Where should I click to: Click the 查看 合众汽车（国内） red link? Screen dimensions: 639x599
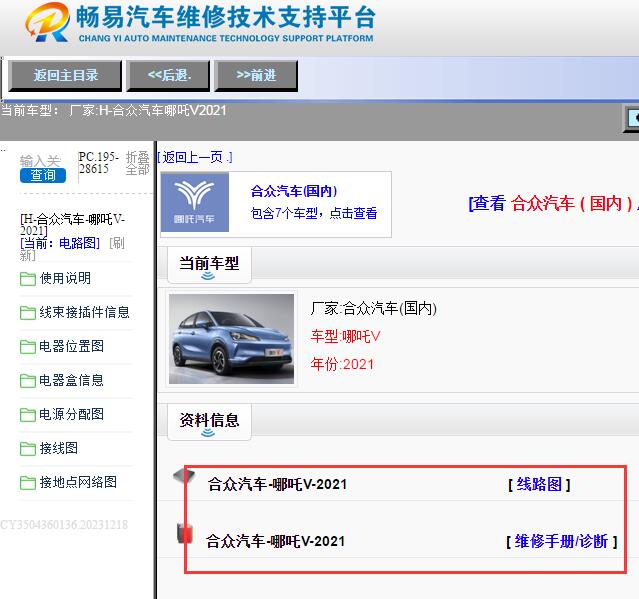[553, 203]
